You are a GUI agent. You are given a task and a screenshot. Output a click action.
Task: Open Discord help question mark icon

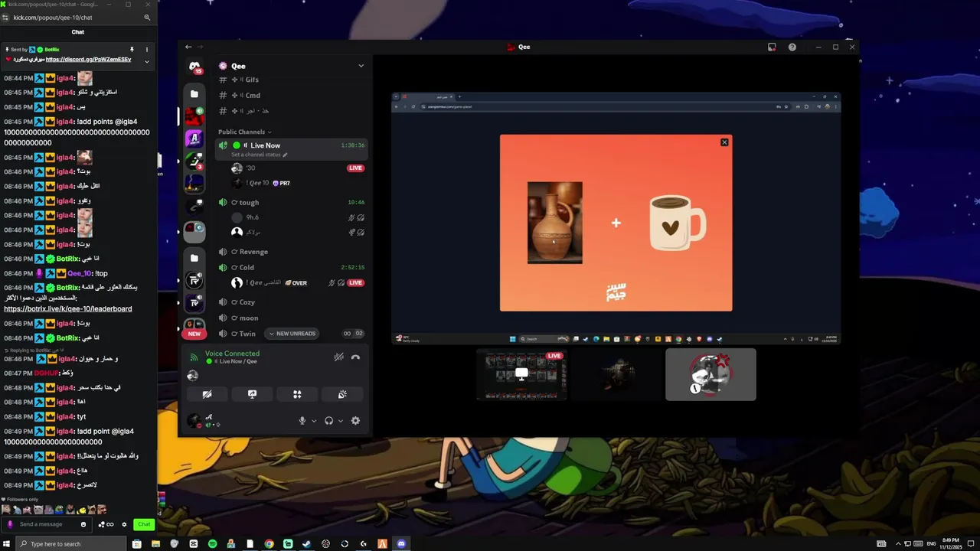[x=792, y=47]
